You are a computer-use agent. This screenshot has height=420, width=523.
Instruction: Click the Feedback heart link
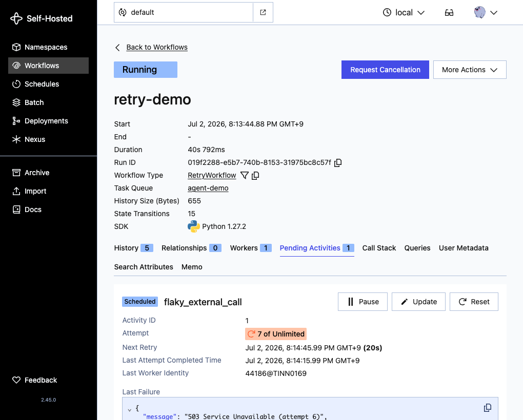[x=35, y=380]
